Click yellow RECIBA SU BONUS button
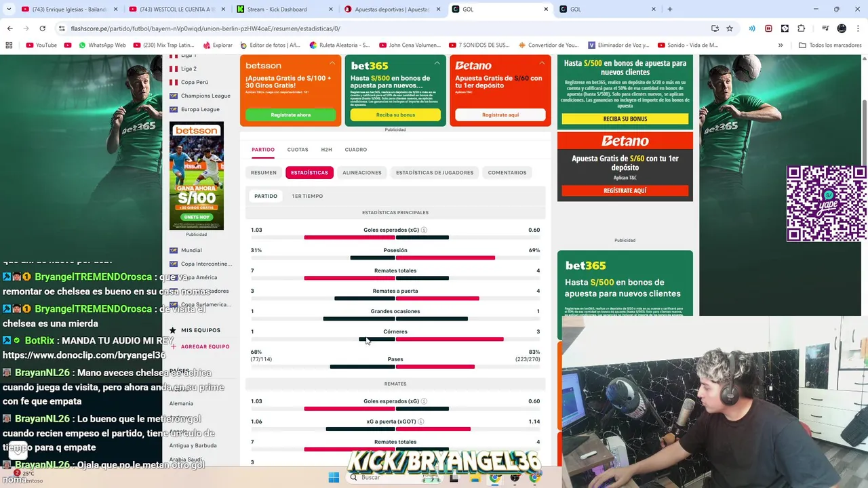This screenshot has width=868, height=488. pyautogui.click(x=625, y=119)
